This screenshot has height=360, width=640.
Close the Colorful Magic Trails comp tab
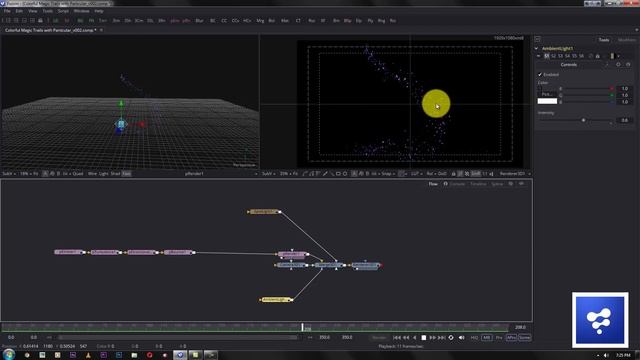[101, 30]
